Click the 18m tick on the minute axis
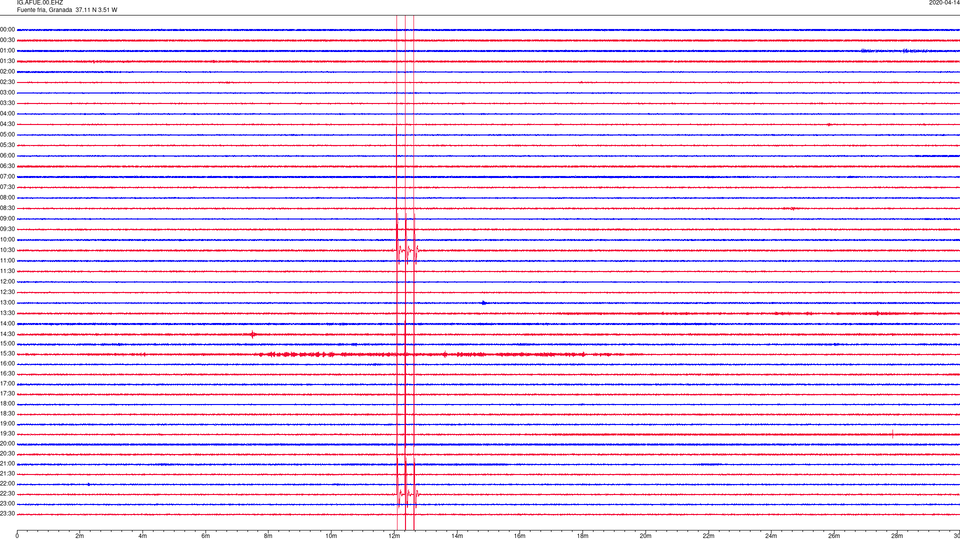Screen dimensions: 960x540 click(583, 536)
